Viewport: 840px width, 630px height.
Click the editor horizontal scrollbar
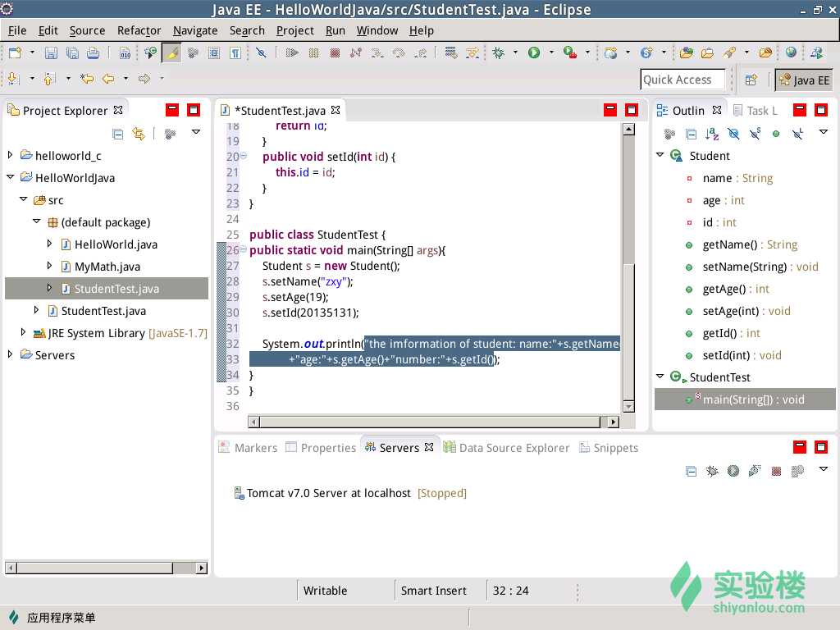tap(430, 422)
